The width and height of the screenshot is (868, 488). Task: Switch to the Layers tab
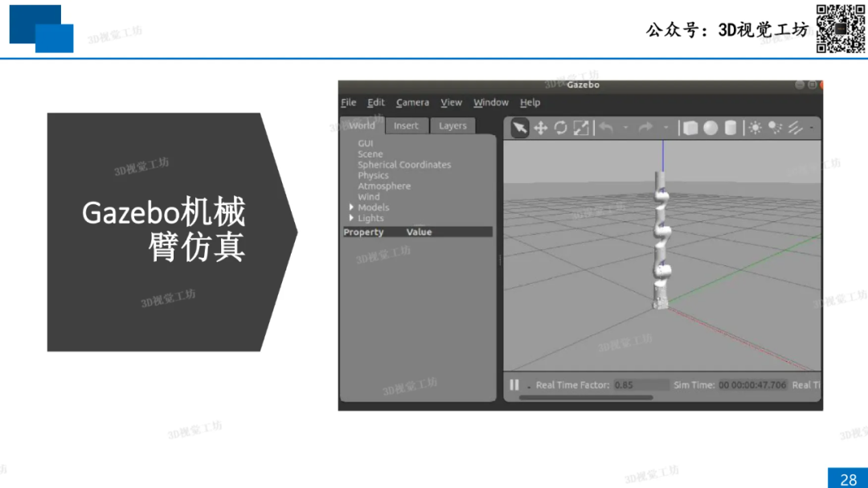pos(452,126)
